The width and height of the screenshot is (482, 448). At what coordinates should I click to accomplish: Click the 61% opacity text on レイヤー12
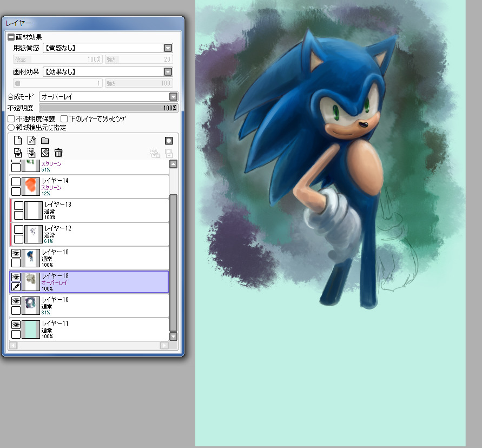click(x=48, y=241)
